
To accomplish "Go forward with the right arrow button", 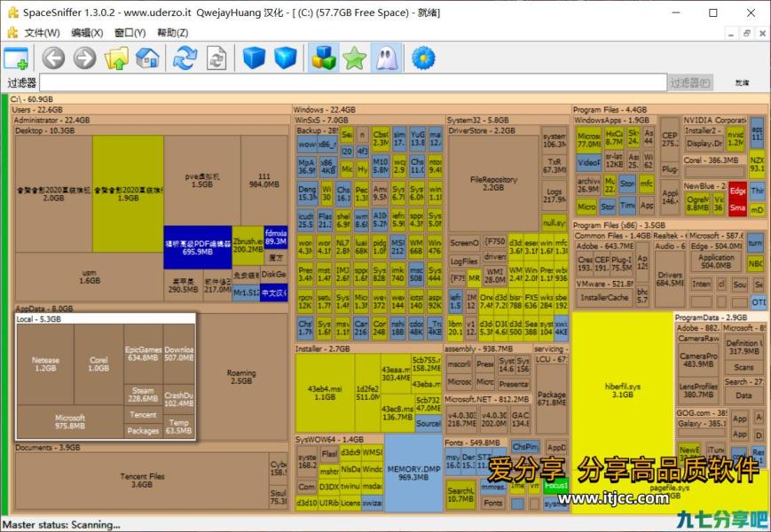I will tap(84, 58).
